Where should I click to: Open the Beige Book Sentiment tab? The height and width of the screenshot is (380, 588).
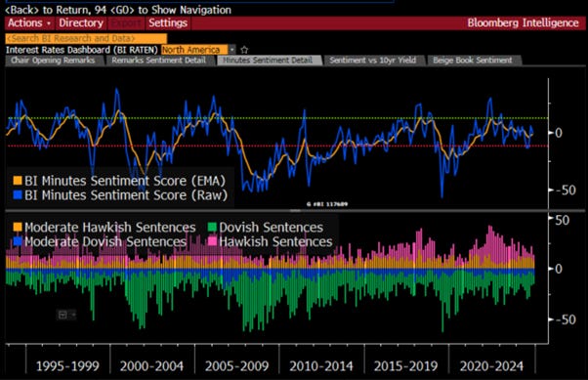click(x=473, y=61)
